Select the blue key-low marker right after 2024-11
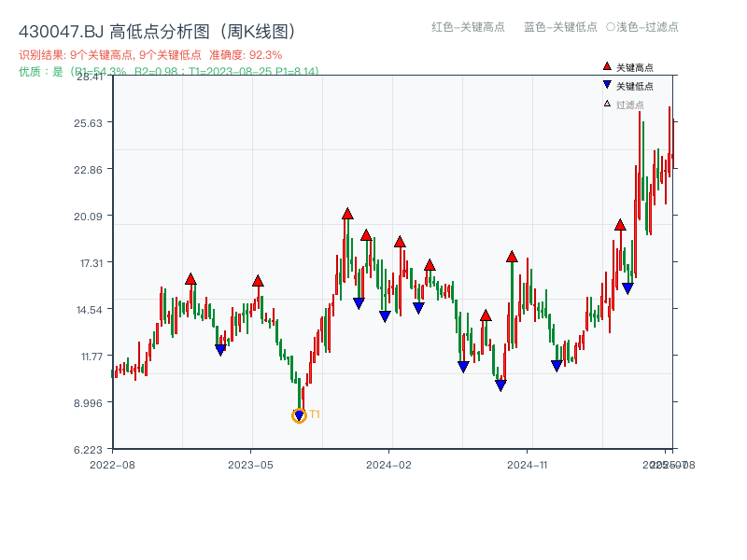Screen dimensions: 747x560 (x=557, y=366)
